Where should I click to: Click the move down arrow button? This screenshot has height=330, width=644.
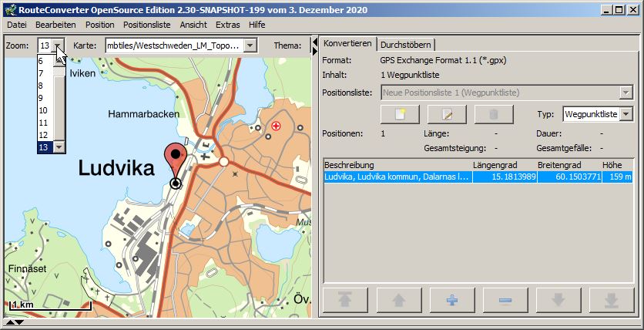(558, 300)
